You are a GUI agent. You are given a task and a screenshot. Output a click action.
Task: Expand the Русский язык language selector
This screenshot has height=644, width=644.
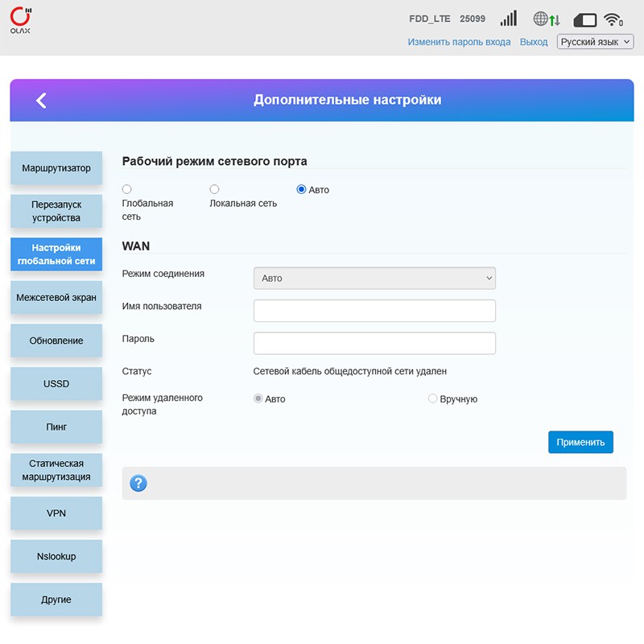595,42
